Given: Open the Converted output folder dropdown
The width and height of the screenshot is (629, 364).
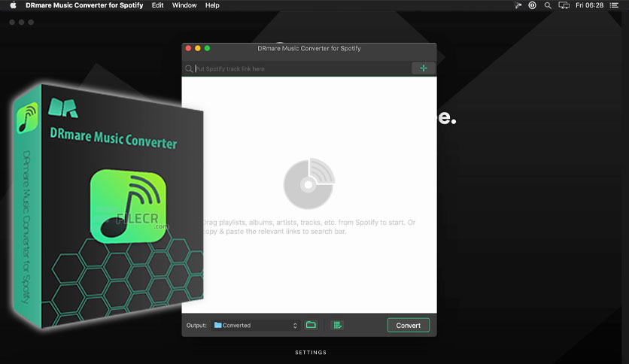Looking at the screenshot, I should click(256, 325).
